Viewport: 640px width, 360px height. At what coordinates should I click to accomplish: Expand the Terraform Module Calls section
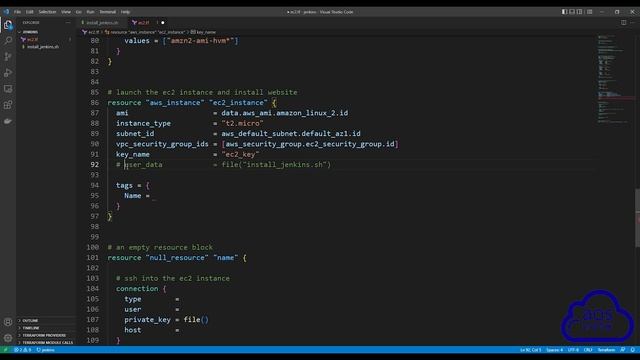point(47,343)
